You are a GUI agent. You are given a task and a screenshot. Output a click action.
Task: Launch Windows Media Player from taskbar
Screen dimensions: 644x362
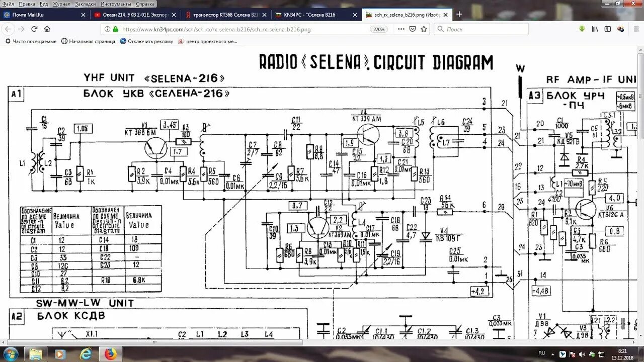click(x=60, y=354)
